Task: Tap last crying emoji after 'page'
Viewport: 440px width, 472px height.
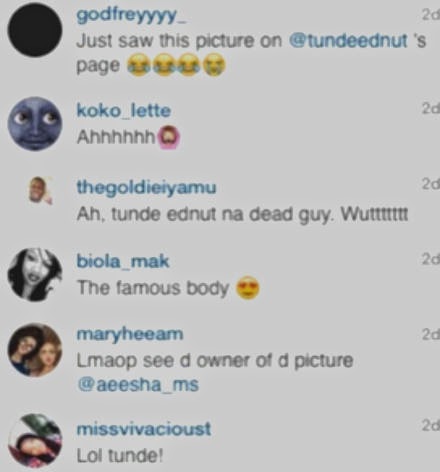Action: (214, 66)
